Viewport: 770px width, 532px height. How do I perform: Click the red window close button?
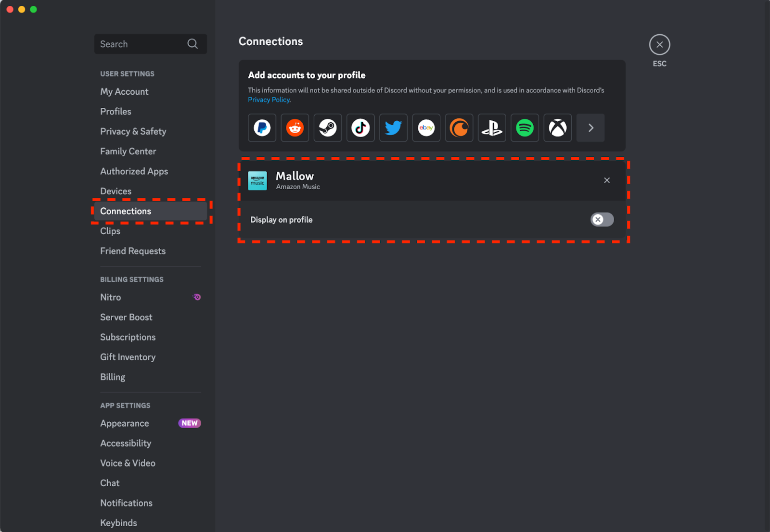tap(10, 9)
